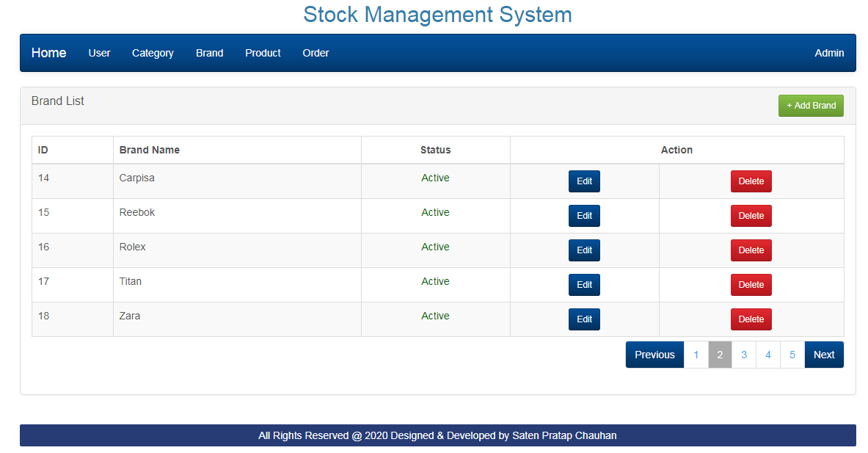Open the Category menu item

tap(153, 53)
